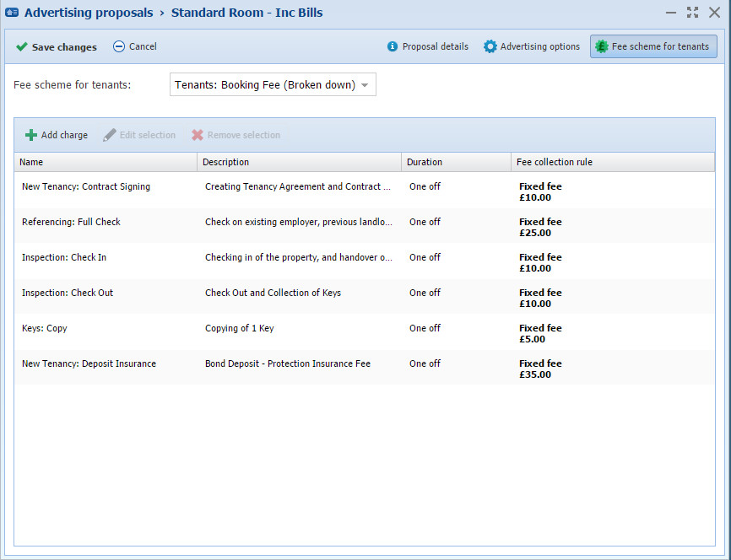This screenshot has height=560, width=731.
Task: Click the green Save changes checkmark icon
Action: tap(22, 47)
